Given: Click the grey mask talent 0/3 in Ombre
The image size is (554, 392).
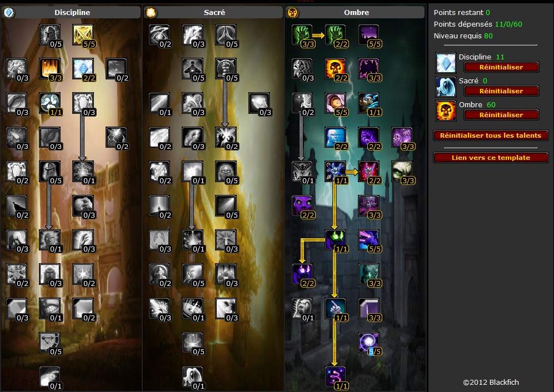Looking at the screenshot, I should tap(302, 69).
